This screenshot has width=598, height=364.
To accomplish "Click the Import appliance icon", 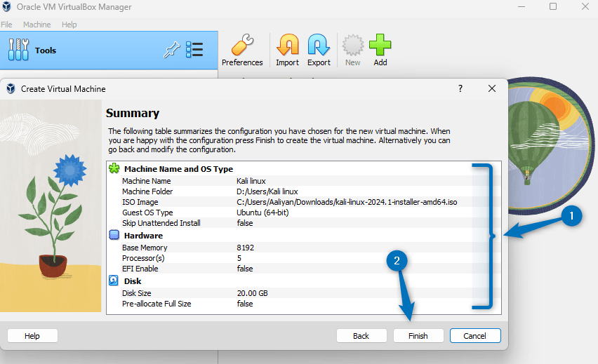I will pyautogui.click(x=287, y=45).
